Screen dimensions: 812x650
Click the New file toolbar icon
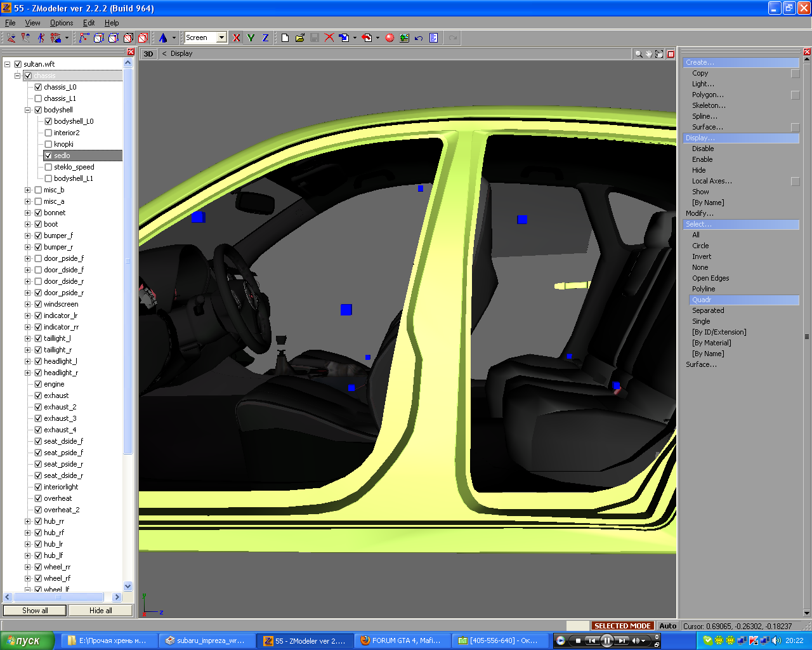pos(285,38)
